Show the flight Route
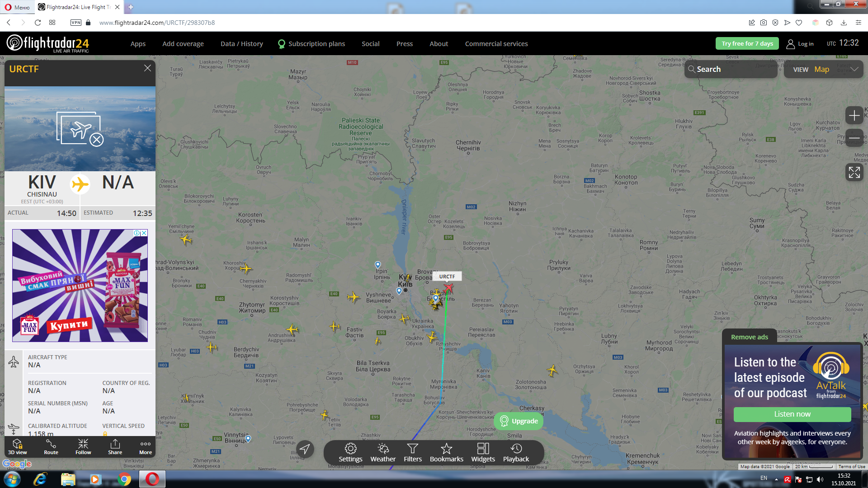This screenshot has width=868, height=488. (51, 447)
